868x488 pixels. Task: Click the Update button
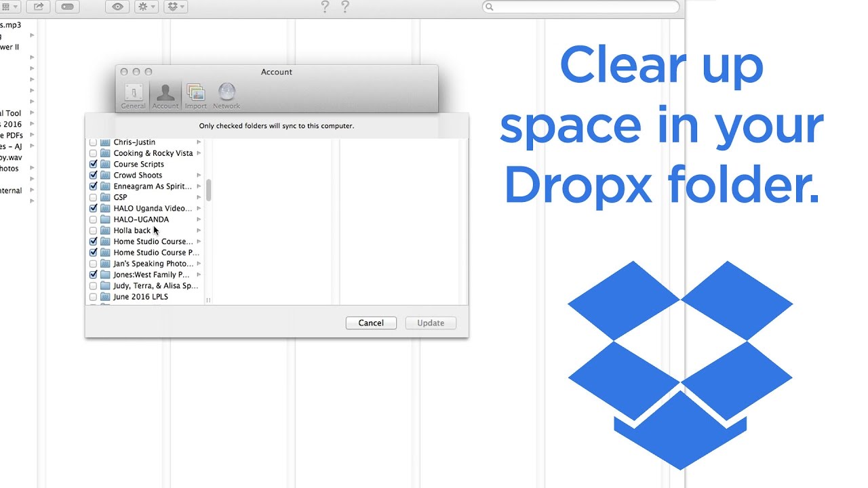click(x=431, y=323)
